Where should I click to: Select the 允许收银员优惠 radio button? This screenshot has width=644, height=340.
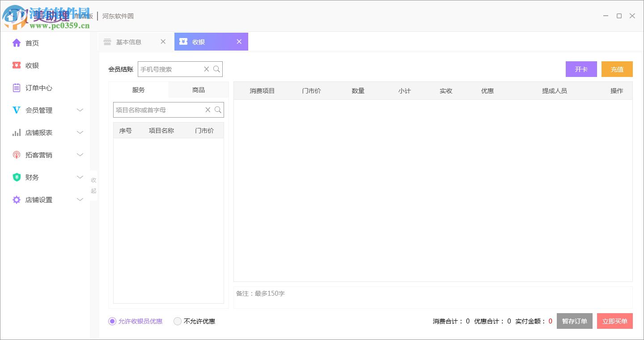pos(112,321)
